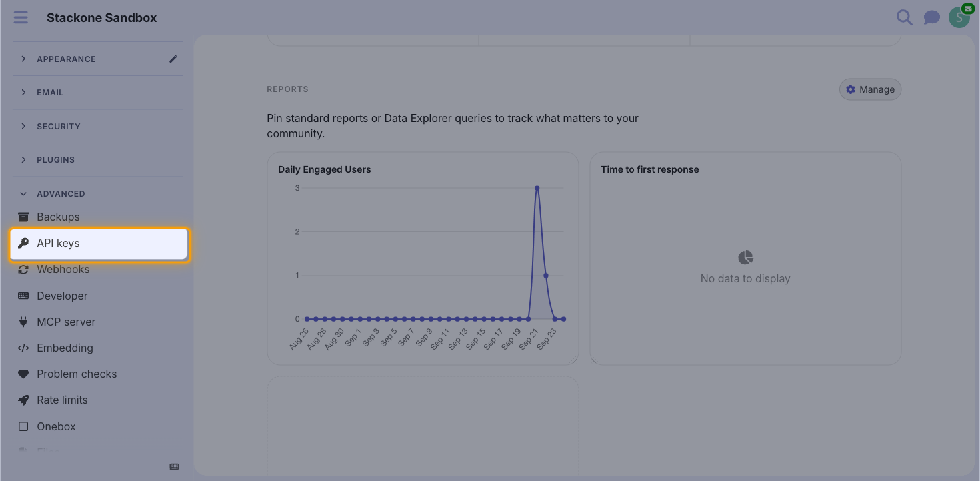Viewport: 980px width, 481px height.
Task: Expand the Security section
Action: point(98,126)
